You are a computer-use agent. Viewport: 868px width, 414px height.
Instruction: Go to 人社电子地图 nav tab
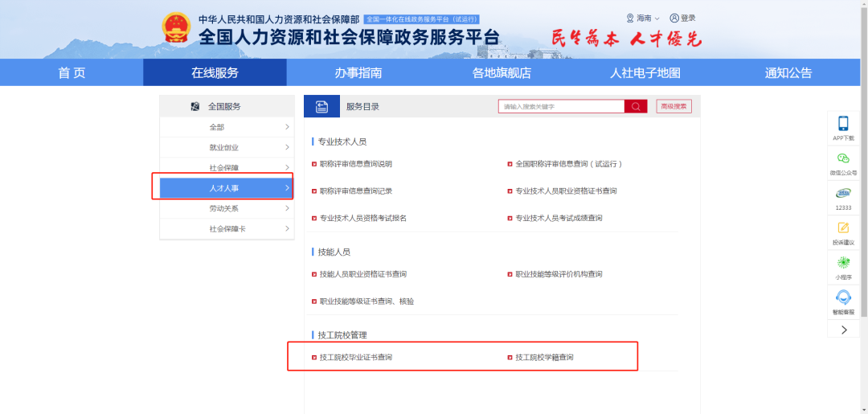(645, 73)
